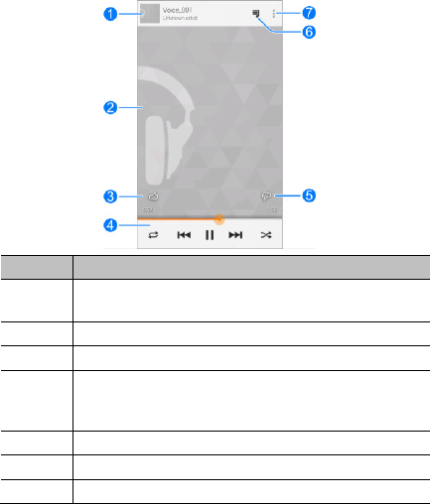
Task: Tap the thumbs down icon
Action: click(x=266, y=196)
